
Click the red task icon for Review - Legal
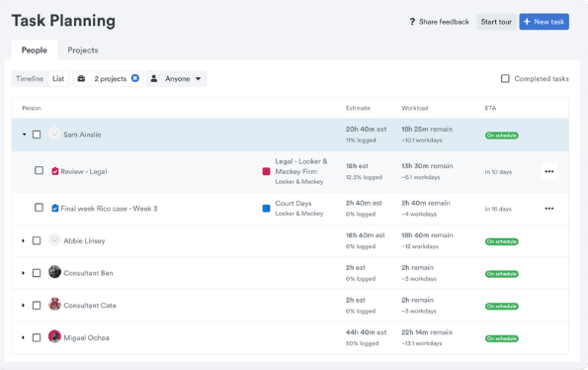55,171
